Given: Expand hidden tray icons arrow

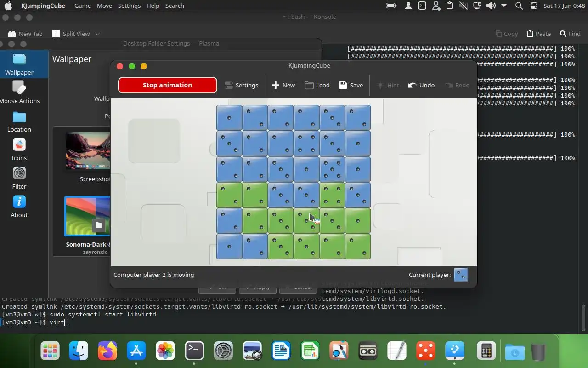Looking at the screenshot, I should [504, 6].
